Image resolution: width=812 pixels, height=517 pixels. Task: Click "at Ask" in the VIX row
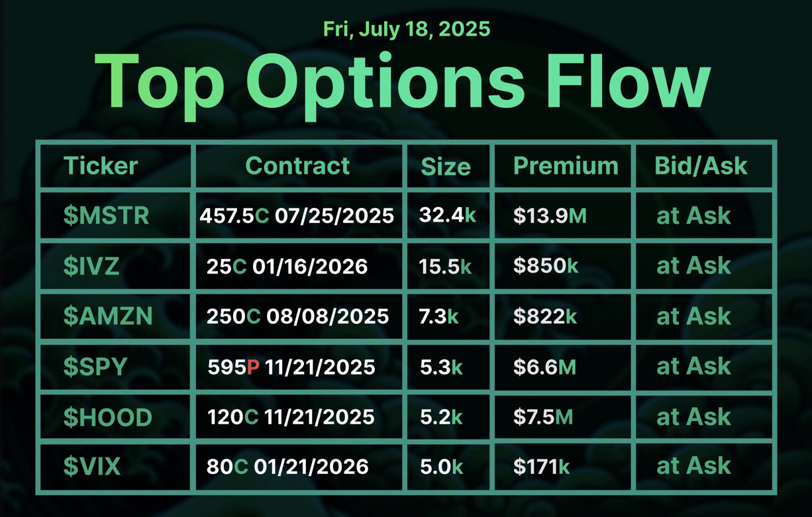click(x=693, y=466)
